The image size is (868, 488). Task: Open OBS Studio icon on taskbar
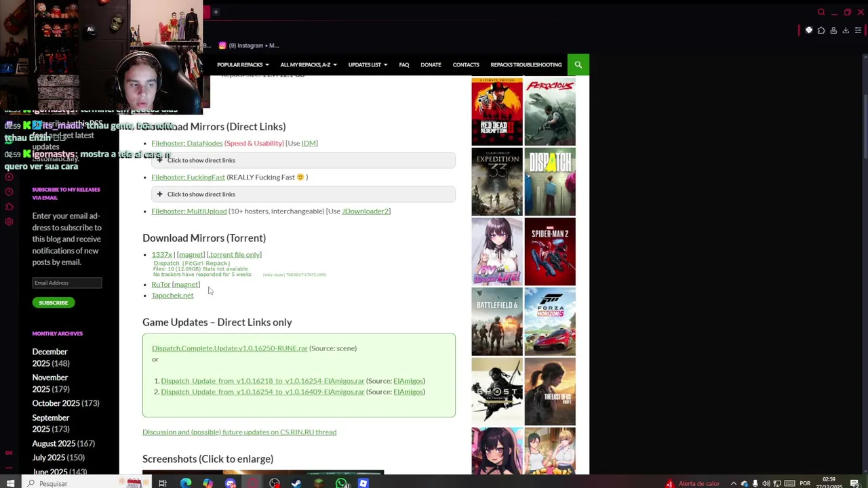(275, 483)
